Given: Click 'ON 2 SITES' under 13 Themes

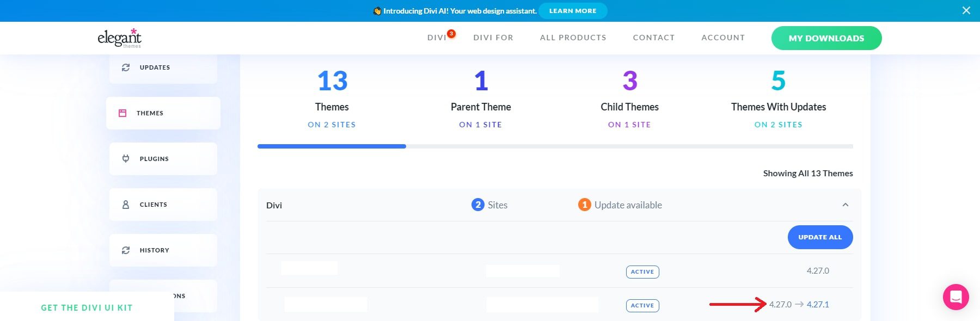Looking at the screenshot, I should pyautogui.click(x=332, y=125).
